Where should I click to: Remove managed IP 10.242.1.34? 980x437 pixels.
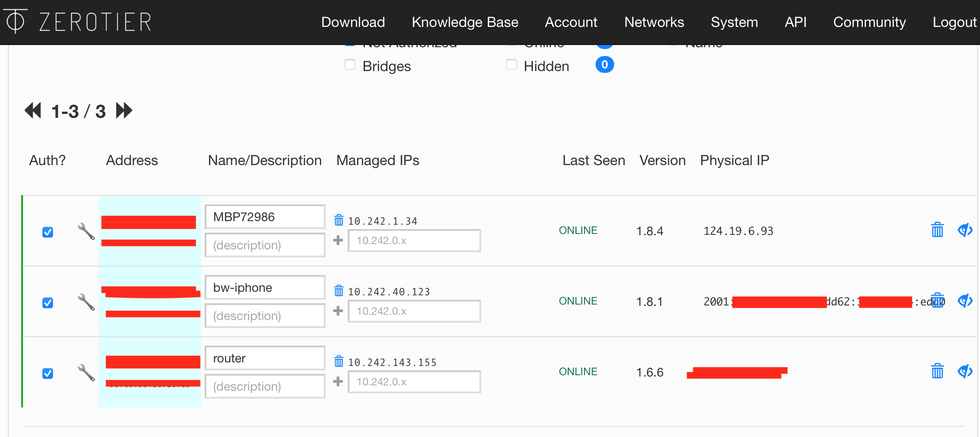click(x=339, y=220)
